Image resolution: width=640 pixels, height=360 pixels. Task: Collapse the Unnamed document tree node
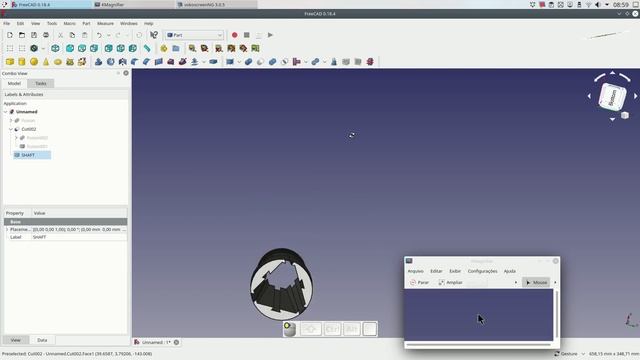coord(6,111)
